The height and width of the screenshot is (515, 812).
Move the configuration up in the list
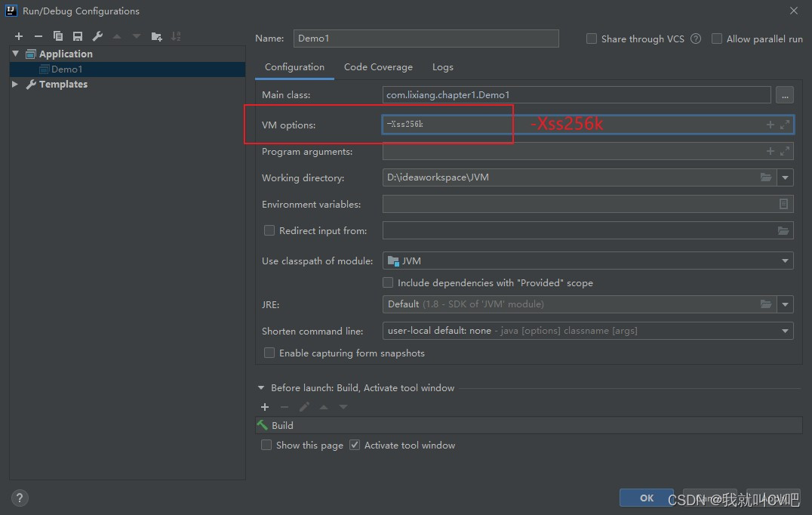click(x=117, y=36)
